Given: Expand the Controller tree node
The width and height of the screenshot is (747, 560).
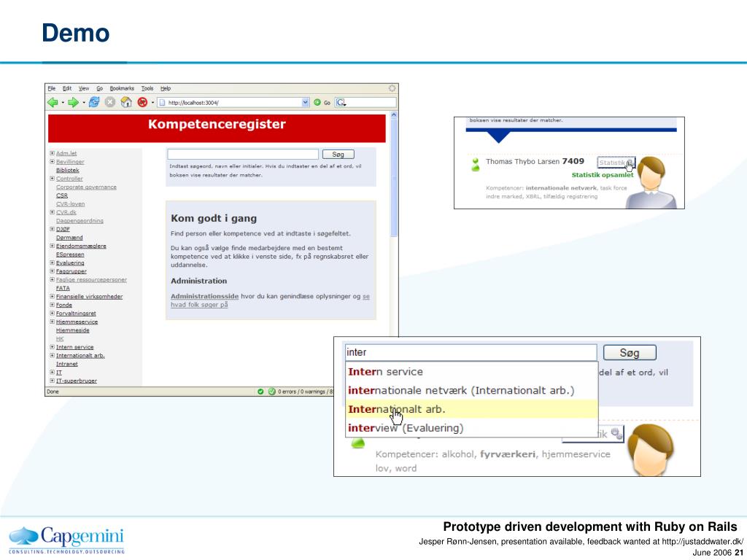Looking at the screenshot, I should pyautogui.click(x=53, y=179).
